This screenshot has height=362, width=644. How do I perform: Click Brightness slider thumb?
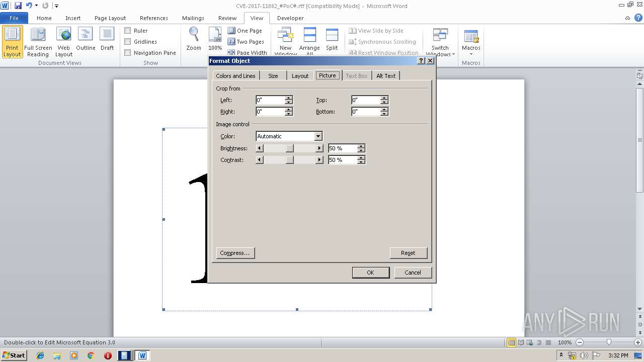coord(289,148)
